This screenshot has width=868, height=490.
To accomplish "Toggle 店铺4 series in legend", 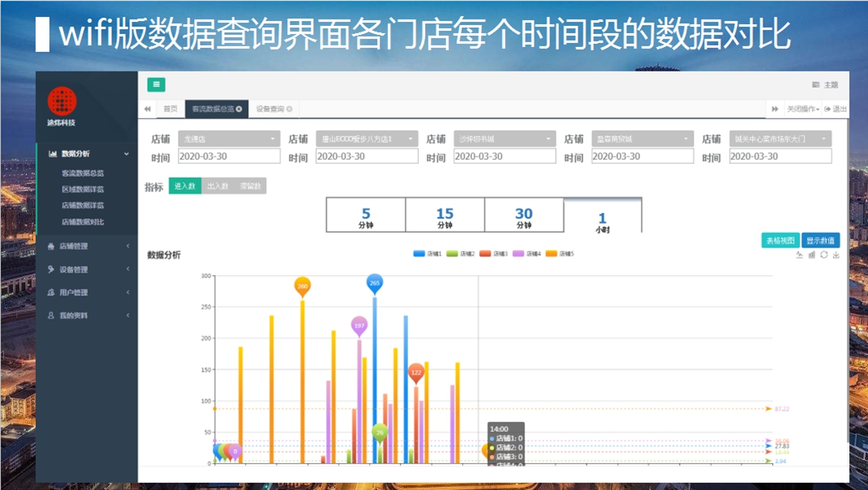I will (526, 254).
